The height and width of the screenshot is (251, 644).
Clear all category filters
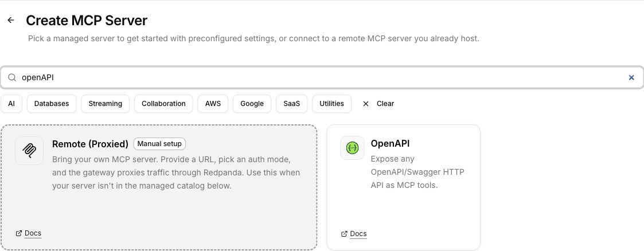378,104
